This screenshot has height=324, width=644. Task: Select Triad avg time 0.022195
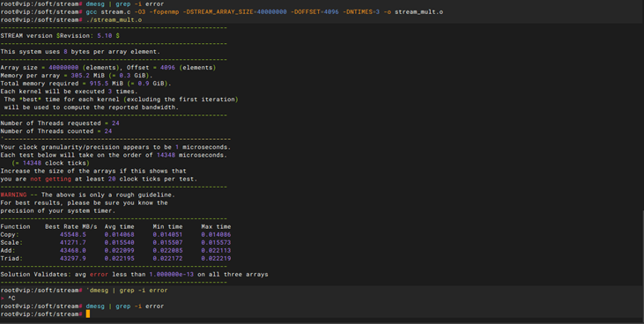(x=119, y=259)
